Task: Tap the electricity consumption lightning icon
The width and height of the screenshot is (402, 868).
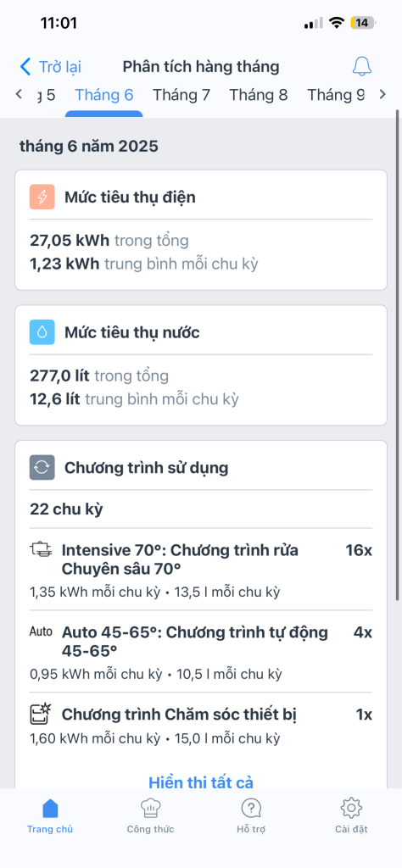Action: tap(42, 197)
